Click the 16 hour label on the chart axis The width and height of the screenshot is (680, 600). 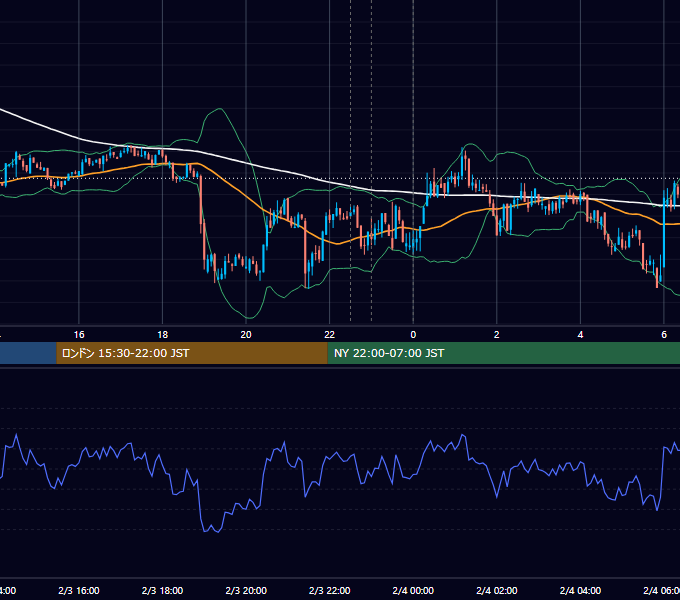pos(79,335)
